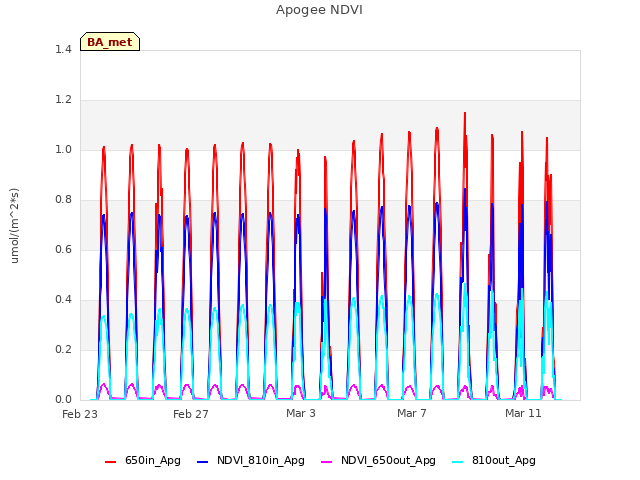
Task: Click the 1.0 y-axis tick label
Action: pos(63,149)
